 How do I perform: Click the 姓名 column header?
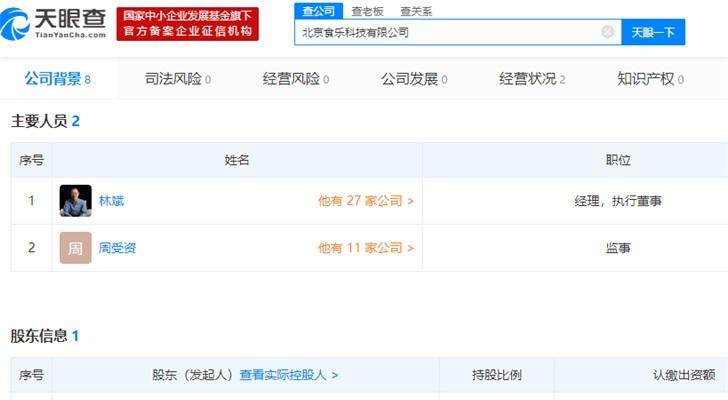(237, 160)
